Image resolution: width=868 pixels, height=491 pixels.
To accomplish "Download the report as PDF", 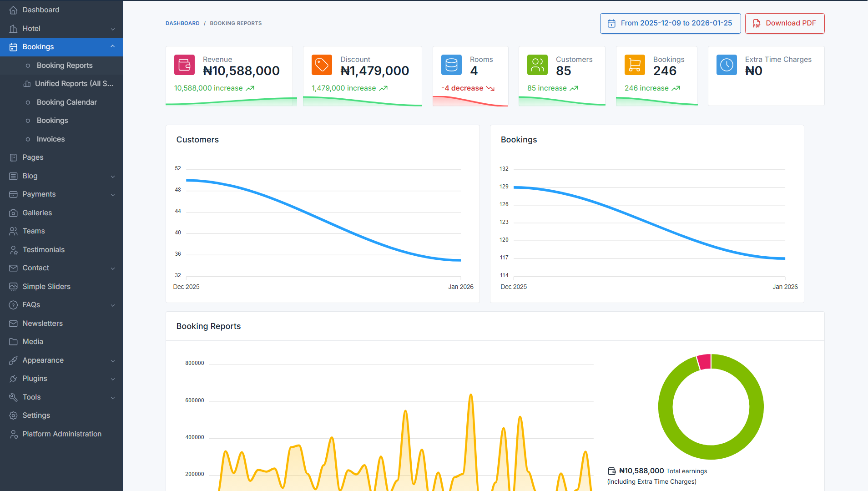I will (784, 23).
